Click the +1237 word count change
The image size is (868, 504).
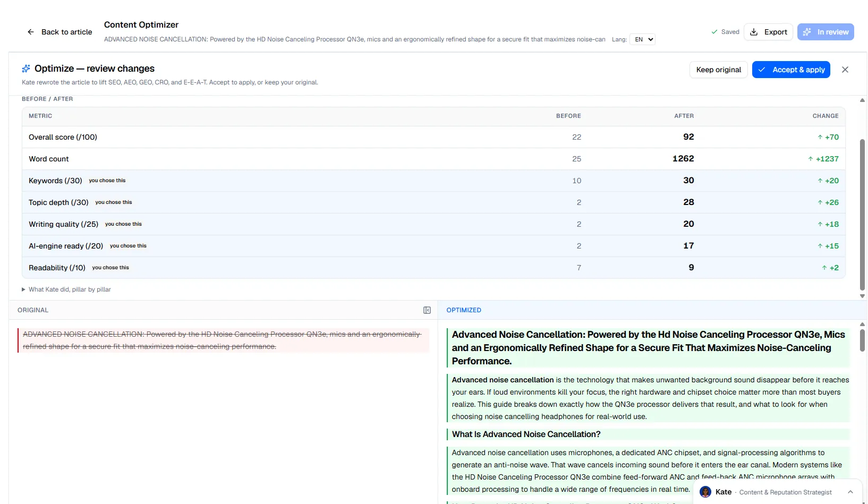pyautogui.click(x=823, y=159)
